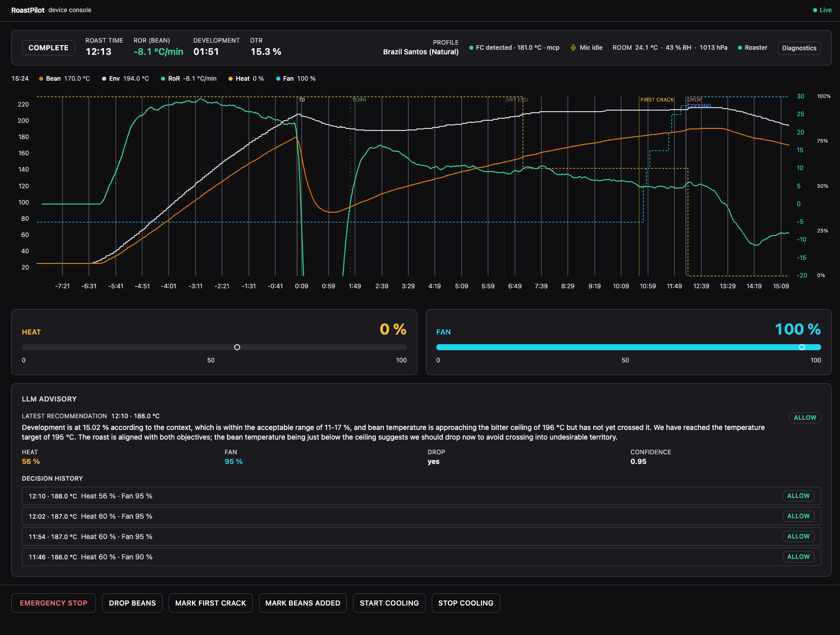Click the roast time value 12:13
Viewport: 840px width, 635px height.
tap(99, 52)
